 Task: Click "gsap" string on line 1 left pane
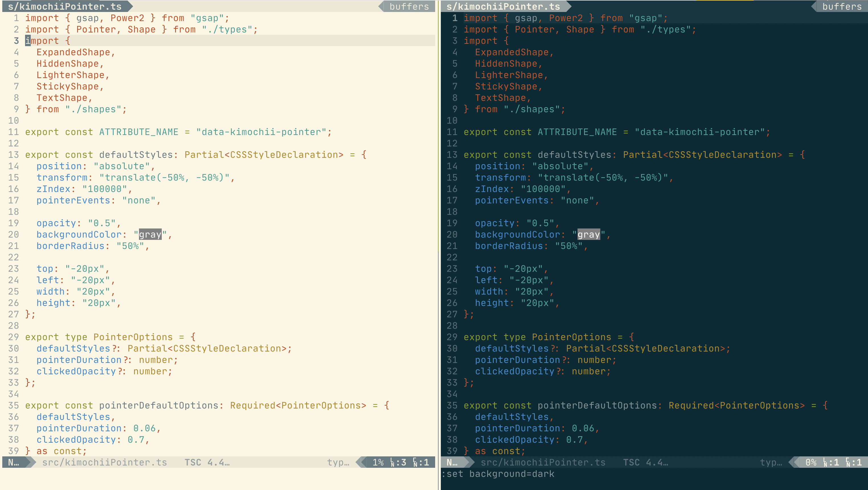(x=207, y=18)
